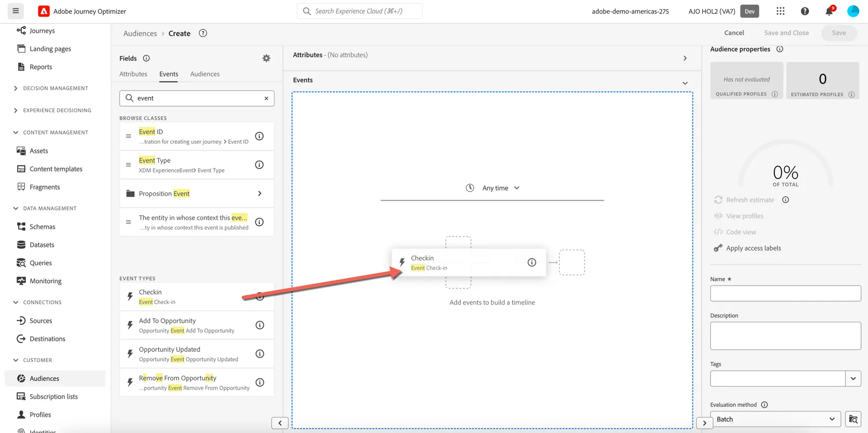868x433 pixels.
Task: Expand Decision Management section
Action: (x=16, y=89)
